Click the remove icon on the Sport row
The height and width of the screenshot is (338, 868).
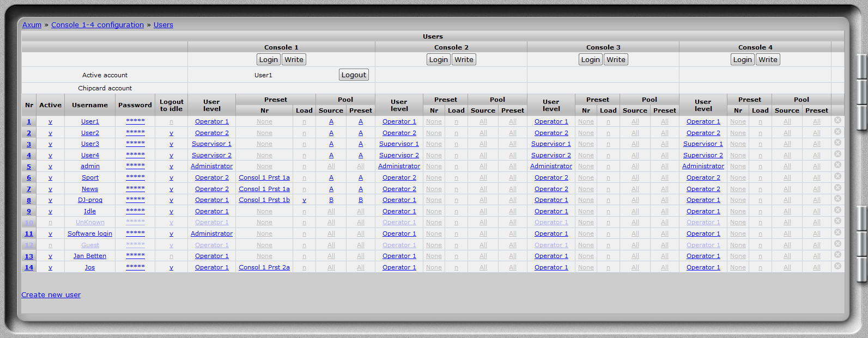click(837, 176)
